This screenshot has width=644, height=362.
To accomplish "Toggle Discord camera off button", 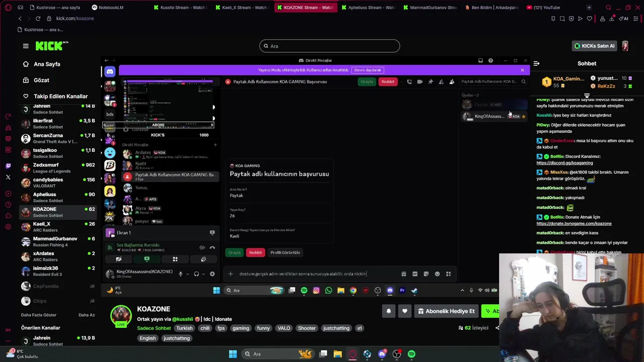I will pos(119,259).
